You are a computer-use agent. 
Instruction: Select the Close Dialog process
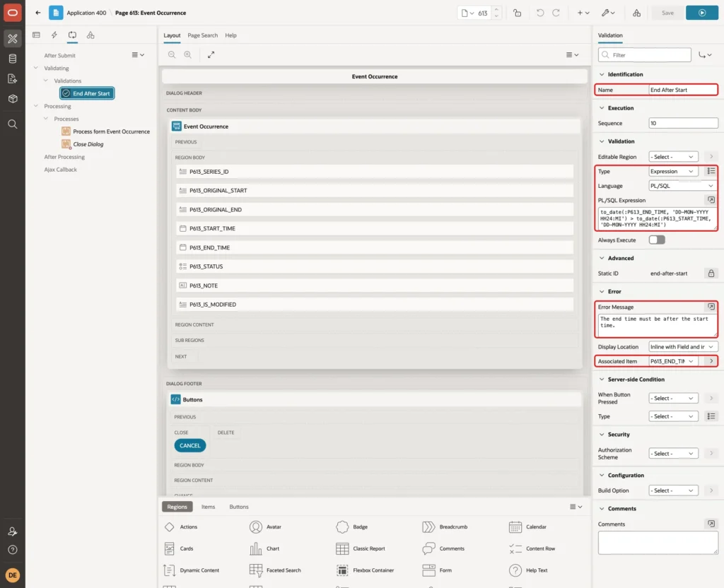coord(83,144)
